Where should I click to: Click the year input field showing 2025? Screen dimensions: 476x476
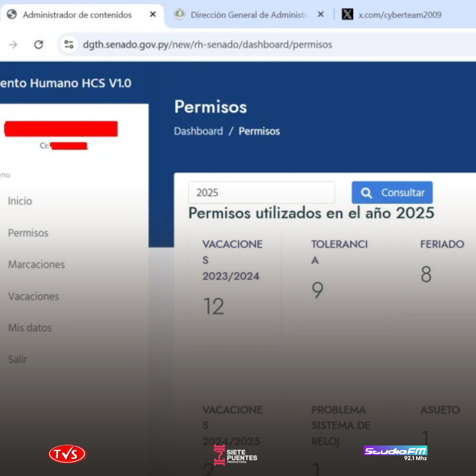[x=261, y=193]
